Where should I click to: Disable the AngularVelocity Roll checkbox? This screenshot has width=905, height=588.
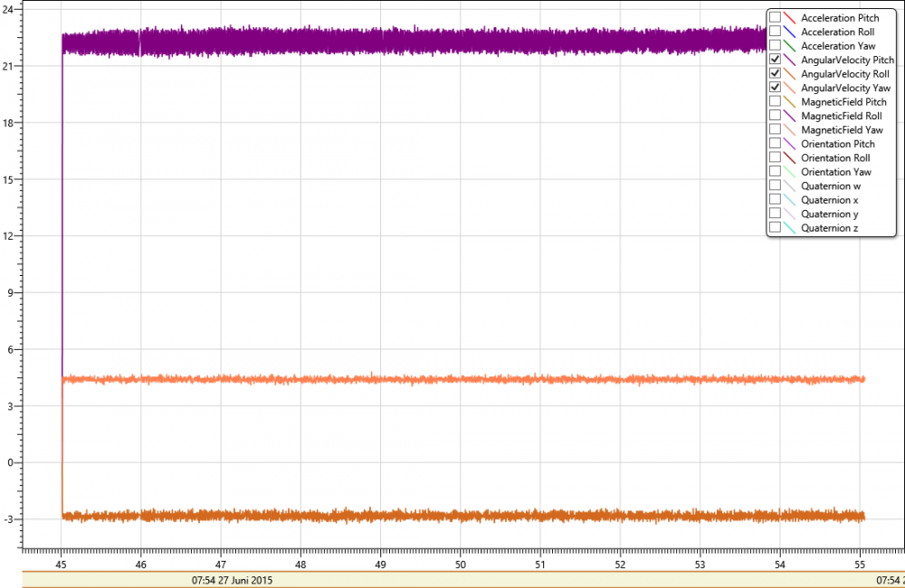[x=775, y=73]
